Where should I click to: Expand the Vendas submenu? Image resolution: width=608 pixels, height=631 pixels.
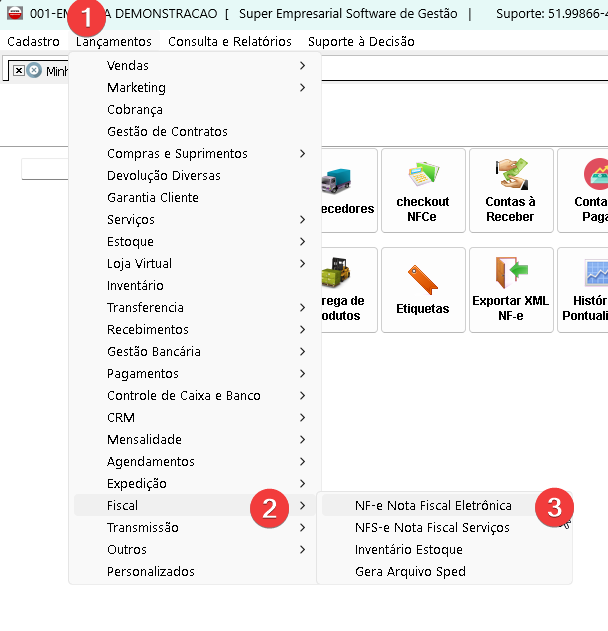point(128,65)
